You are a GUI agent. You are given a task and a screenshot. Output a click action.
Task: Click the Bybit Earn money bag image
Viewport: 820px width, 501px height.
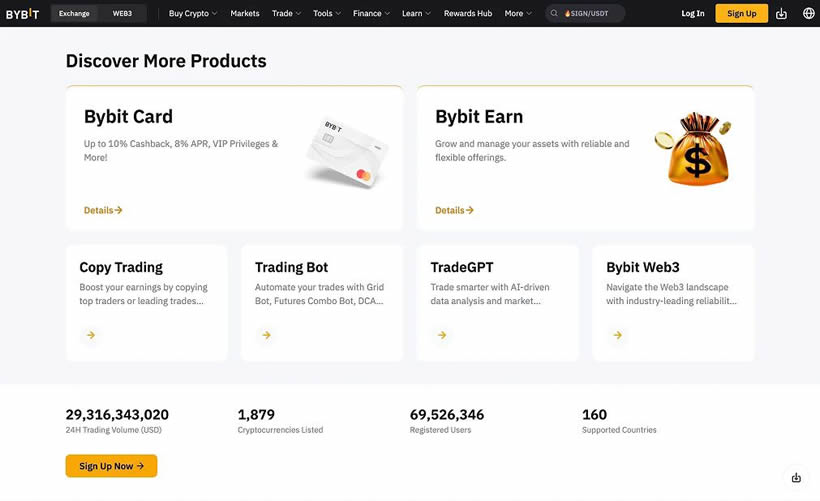tap(693, 149)
